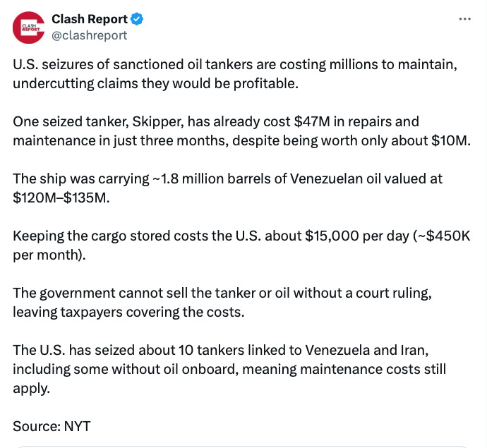Open the three-dot more options menu
The width and height of the screenshot is (487, 448).
point(464,19)
